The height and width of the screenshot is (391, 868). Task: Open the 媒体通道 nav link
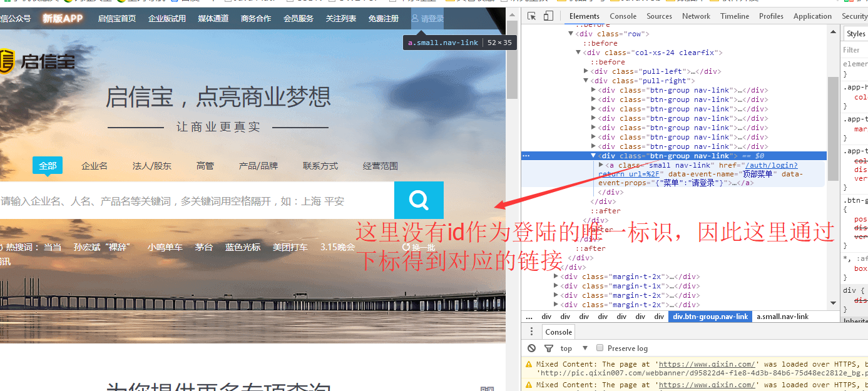tap(213, 19)
